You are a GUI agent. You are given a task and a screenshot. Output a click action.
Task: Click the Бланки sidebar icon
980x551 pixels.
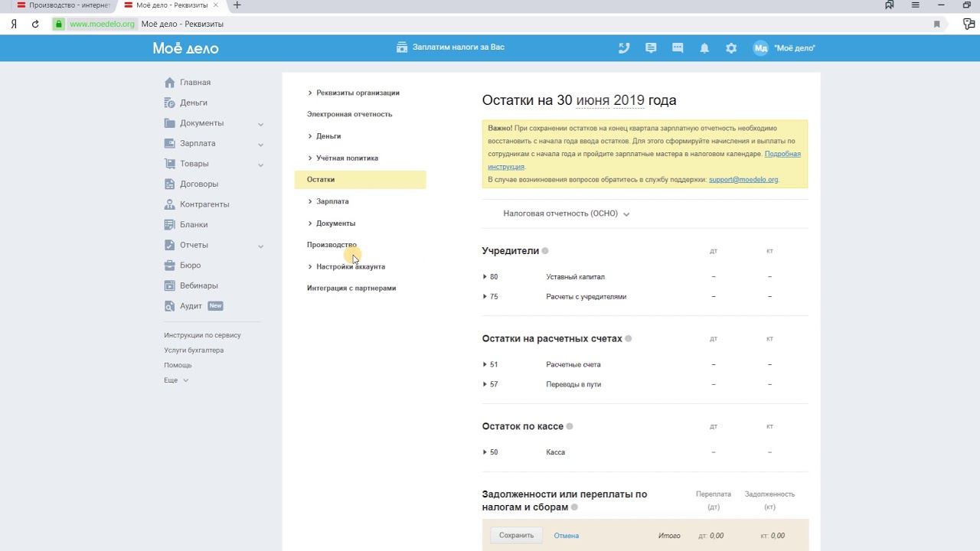170,224
